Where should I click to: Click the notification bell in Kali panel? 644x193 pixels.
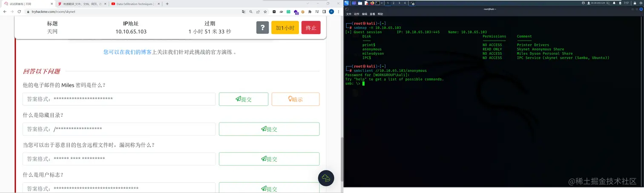pyautogui.click(x=614, y=3)
